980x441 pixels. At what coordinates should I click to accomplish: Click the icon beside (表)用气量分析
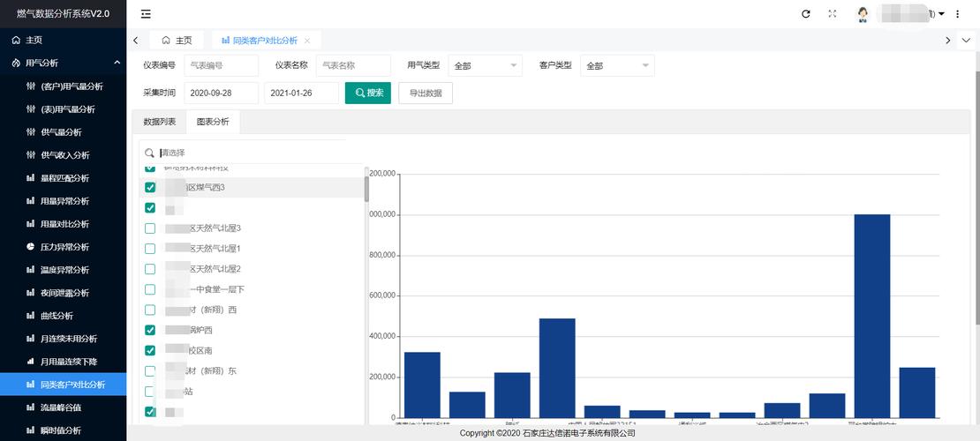coord(30,109)
